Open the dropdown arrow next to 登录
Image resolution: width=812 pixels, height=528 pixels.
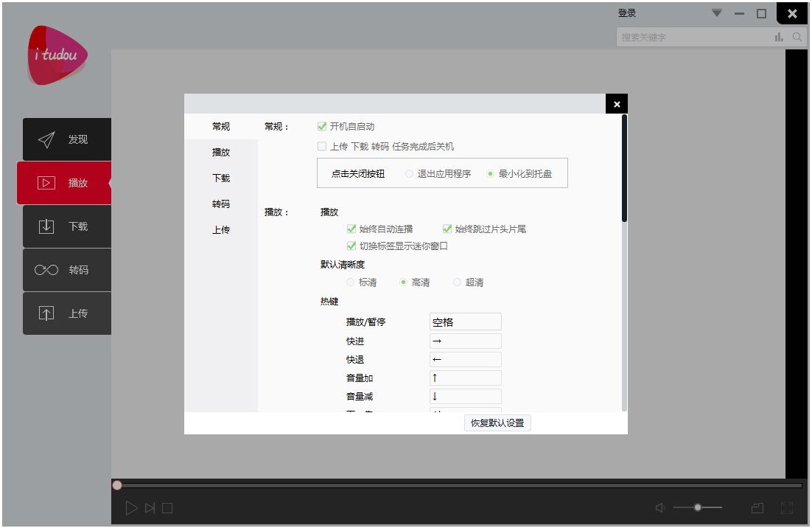(x=715, y=13)
